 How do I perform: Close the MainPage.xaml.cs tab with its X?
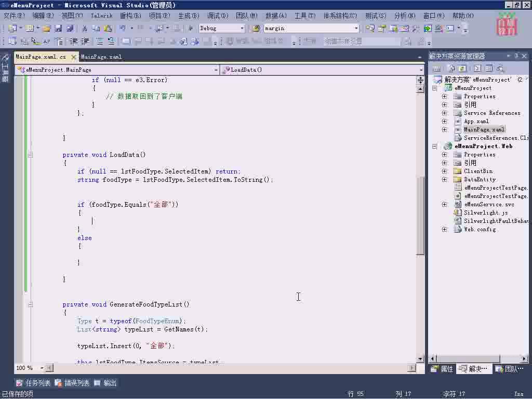(73, 57)
